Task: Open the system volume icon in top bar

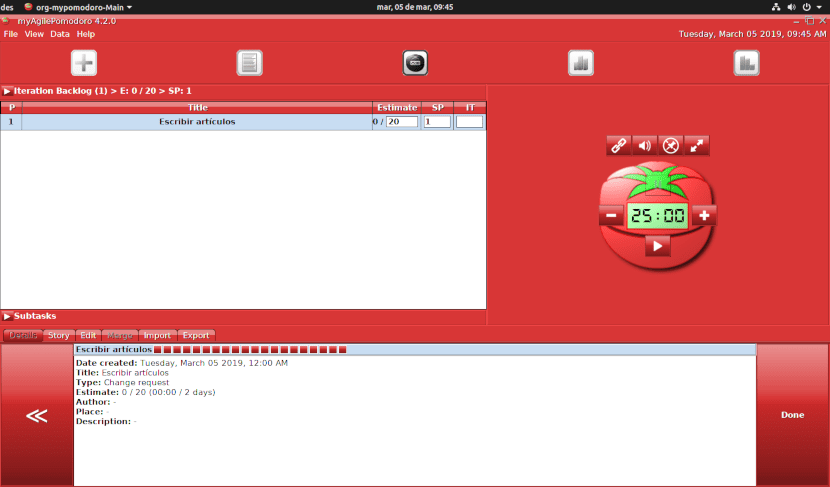Action: pos(791,7)
